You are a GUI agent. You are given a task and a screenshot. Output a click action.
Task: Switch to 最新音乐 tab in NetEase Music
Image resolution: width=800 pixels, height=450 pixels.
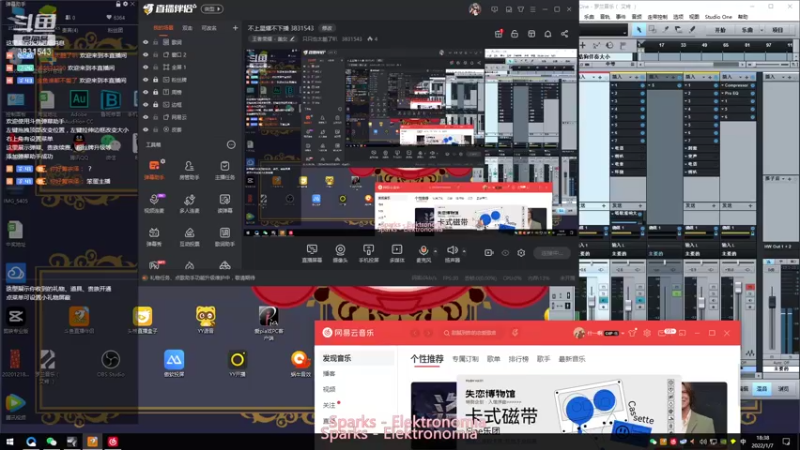[x=572, y=359]
